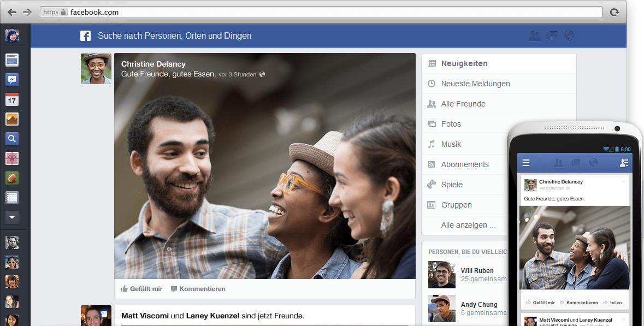The image size is (644, 326).
Task: Tap 'teilen' on the phone post
Action: pos(612,303)
